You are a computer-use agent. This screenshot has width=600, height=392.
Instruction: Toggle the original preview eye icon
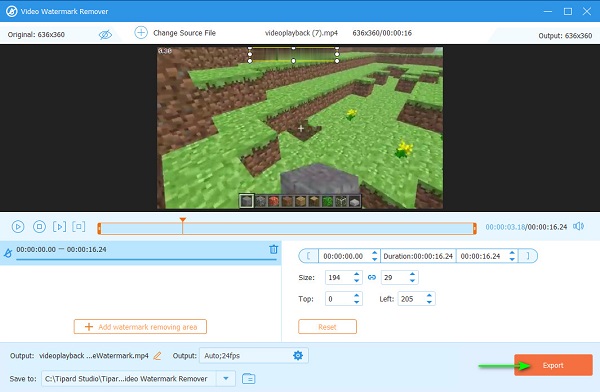pyautogui.click(x=105, y=35)
